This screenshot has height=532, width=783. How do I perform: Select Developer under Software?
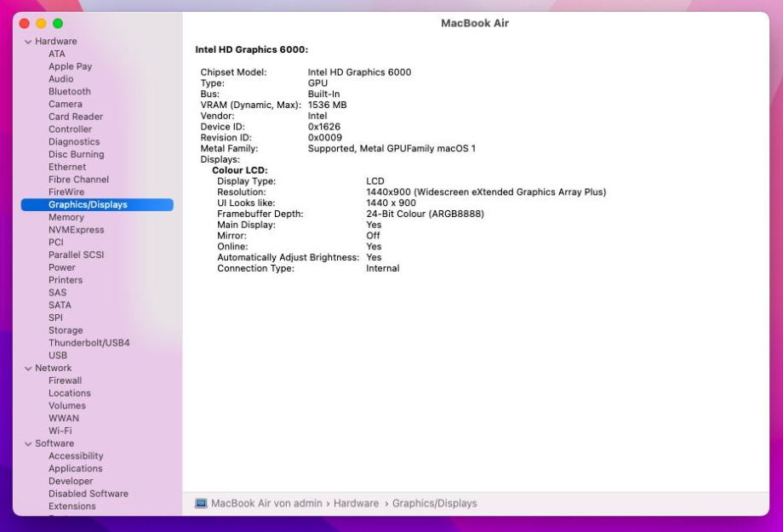point(71,481)
